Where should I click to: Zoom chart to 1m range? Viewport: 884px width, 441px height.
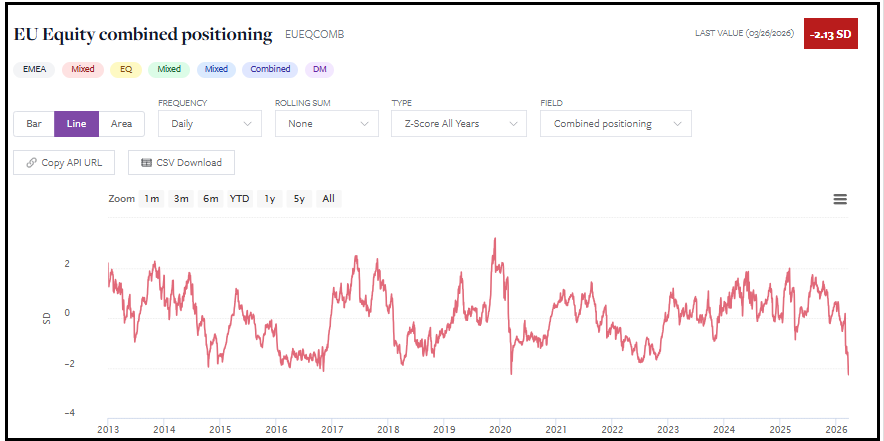coord(151,199)
